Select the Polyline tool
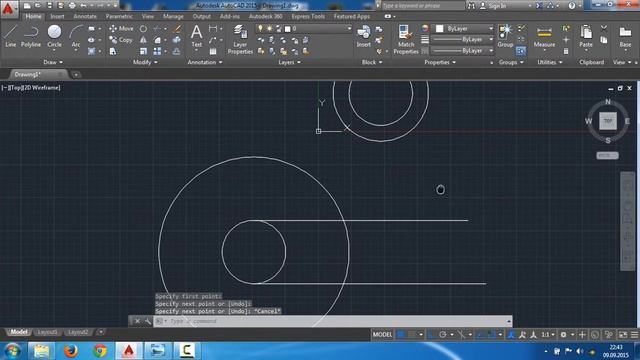The image size is (640, 360). tap(31, 36)
